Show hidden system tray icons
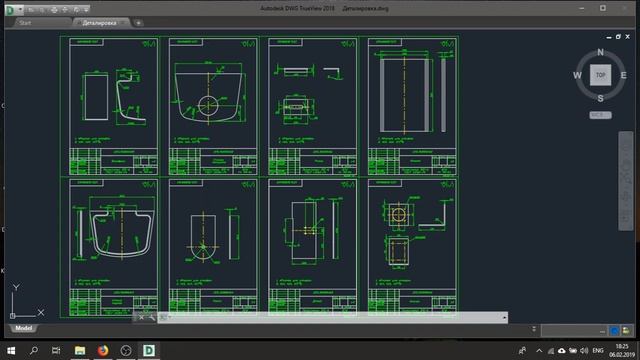The height and width of the screenshot is (360, 640). pos(539,351)
